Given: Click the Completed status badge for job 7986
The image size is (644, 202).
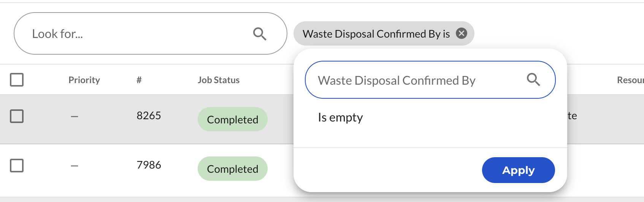Looking at the screenshot, I should coord(233,169).
